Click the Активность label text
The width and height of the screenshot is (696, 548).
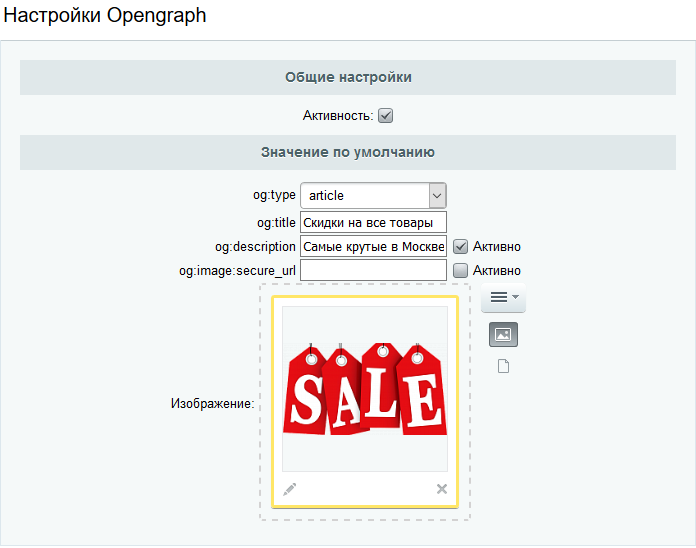click(337, 116)
